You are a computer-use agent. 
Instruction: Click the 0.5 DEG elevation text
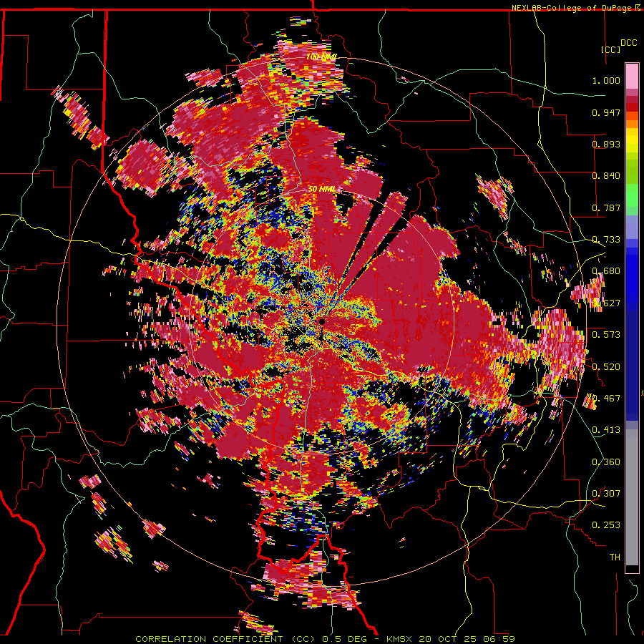click(x=346, y=639)
